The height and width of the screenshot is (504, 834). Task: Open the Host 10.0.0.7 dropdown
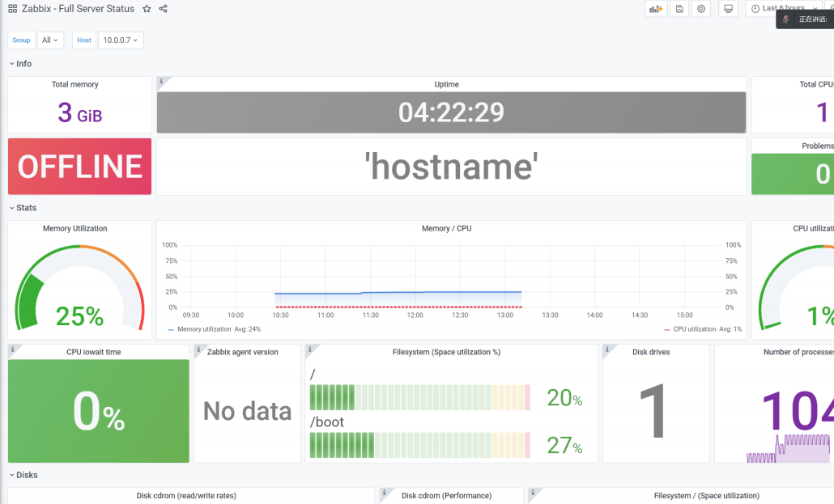[121, 40]
